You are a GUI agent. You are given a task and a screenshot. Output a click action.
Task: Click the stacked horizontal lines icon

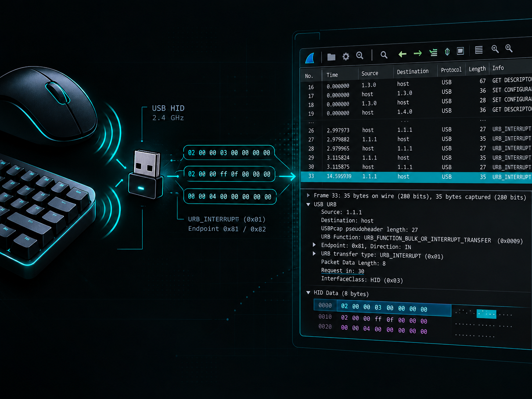pyautogui.click(x=479, y=50)
